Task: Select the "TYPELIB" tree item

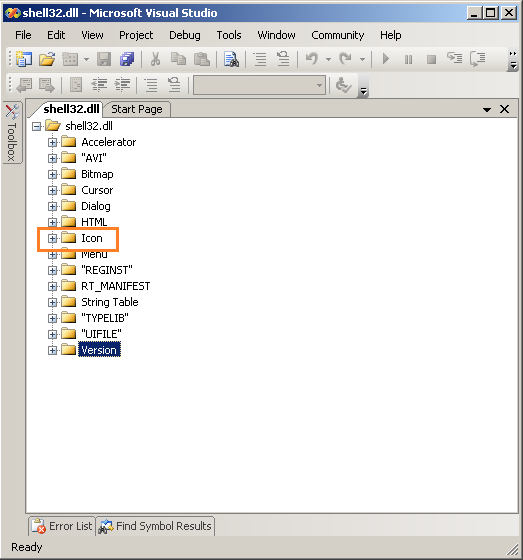Action: [x=104, y=318]
